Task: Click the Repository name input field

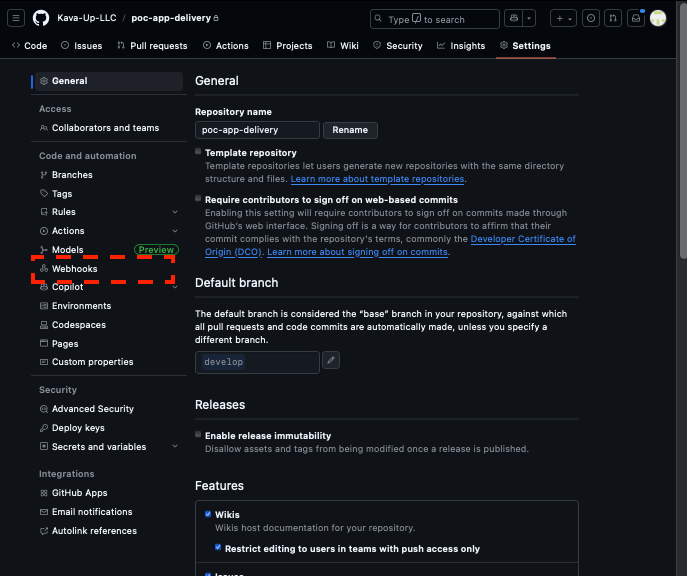Action: (257, 130)
